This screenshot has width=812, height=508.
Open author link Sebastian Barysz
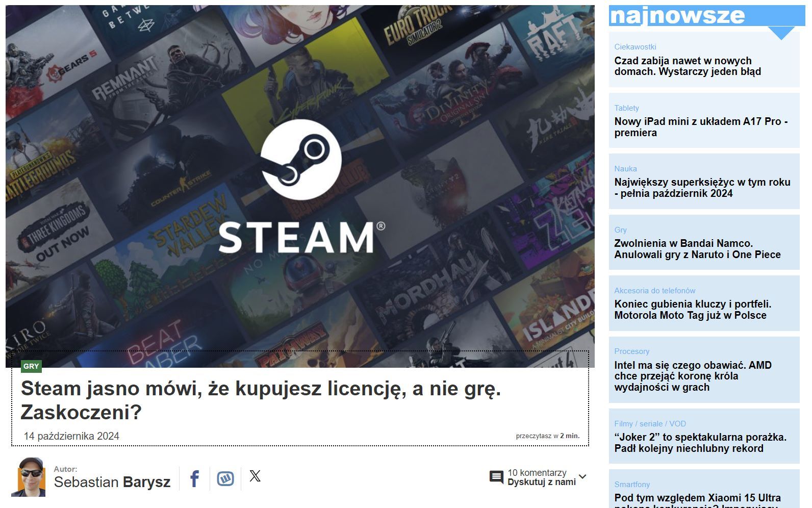tap(112, 482)
